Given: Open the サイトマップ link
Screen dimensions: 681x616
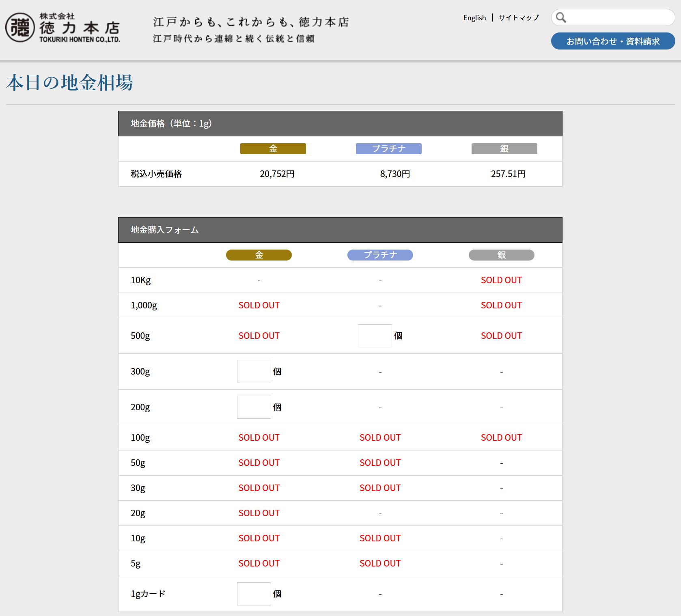Looking at the screenshot, I should tap(519, 18).
